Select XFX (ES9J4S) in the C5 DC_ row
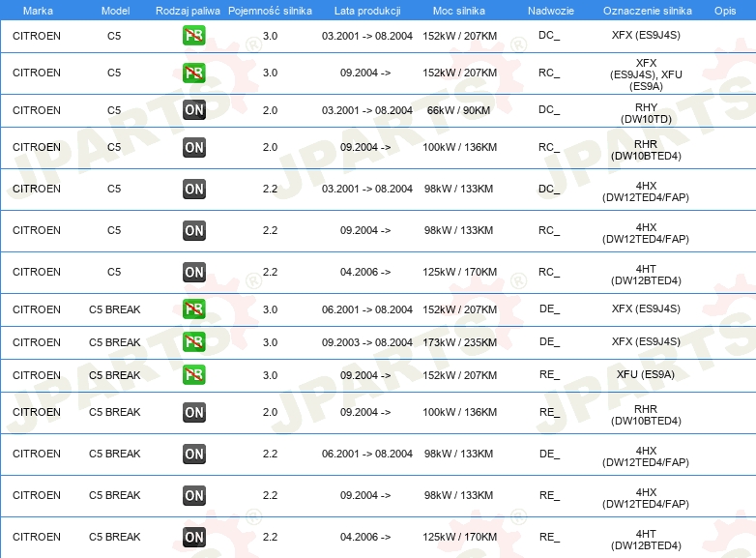 pyautogui.click(x=646, y=35)
